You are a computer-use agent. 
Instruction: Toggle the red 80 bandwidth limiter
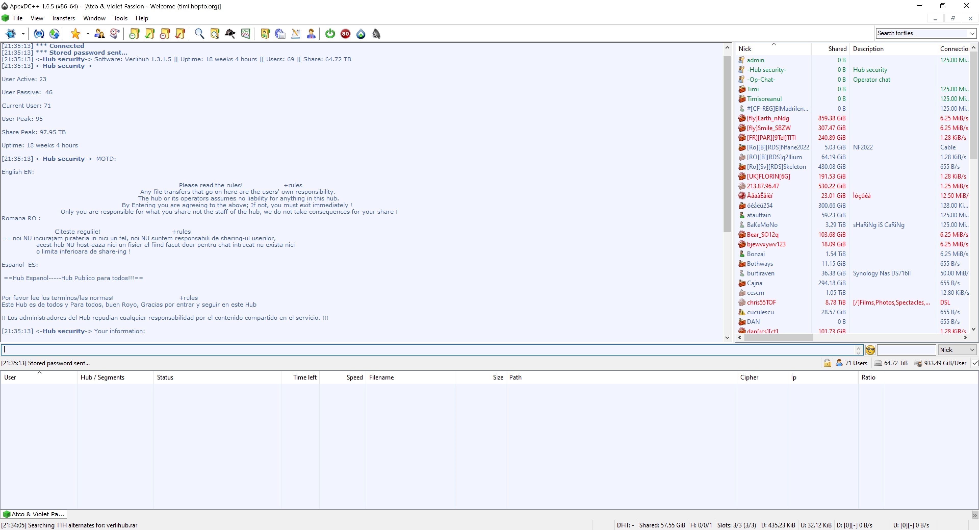[x=345, y=34]
